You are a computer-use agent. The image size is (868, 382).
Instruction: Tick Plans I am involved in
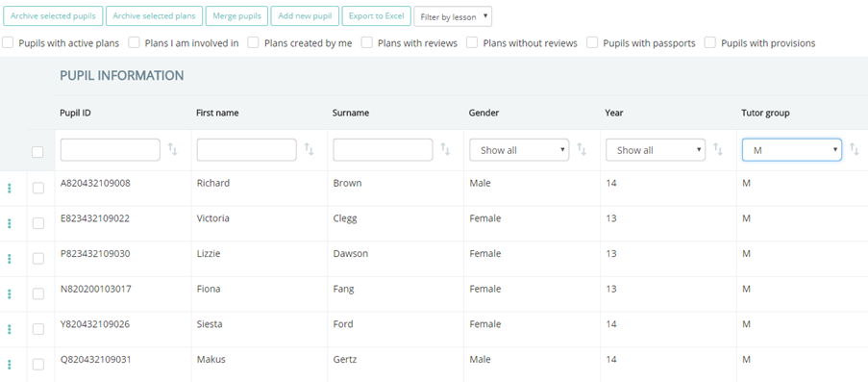134,42
